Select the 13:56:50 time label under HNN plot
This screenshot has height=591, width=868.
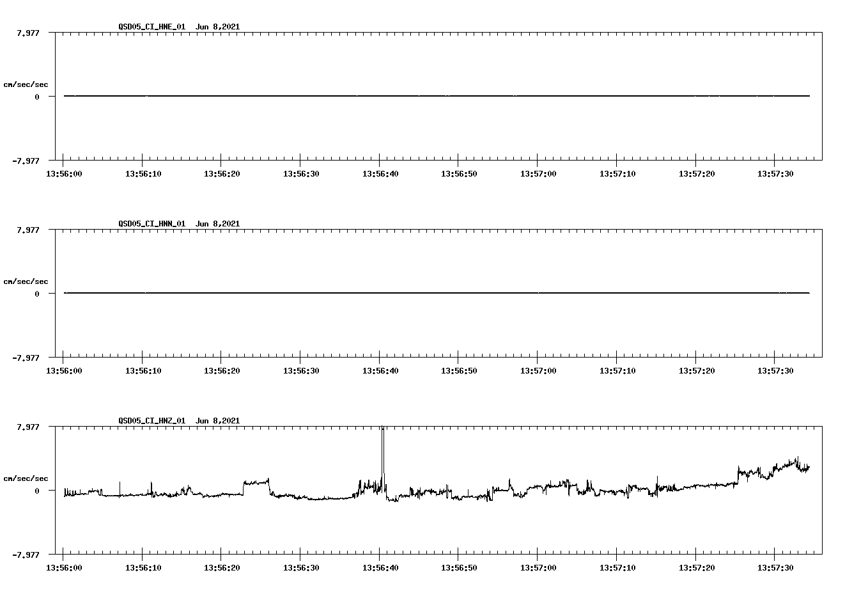[x=459, y=370]
